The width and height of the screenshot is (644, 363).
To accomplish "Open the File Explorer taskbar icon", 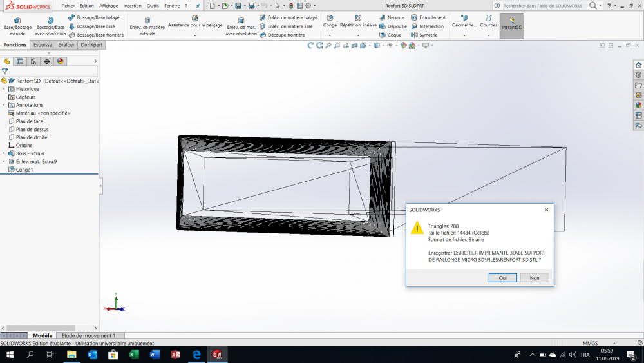I will (71, 355).
